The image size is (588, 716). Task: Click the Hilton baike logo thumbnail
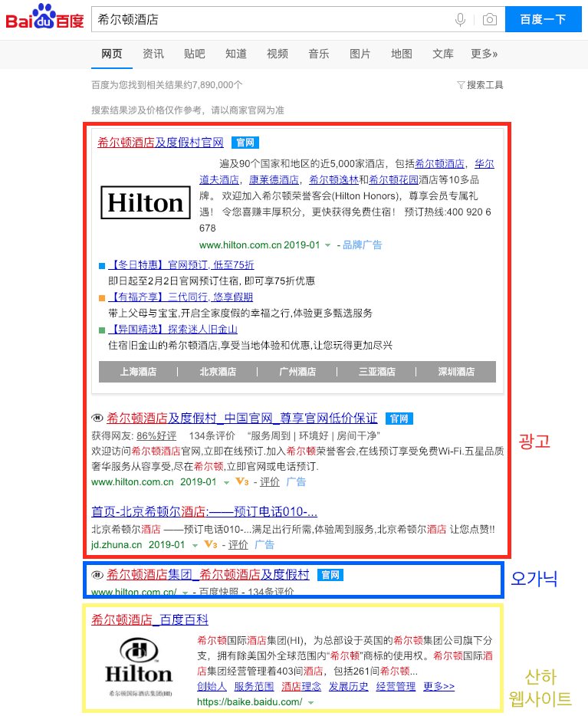click(140, 668)
